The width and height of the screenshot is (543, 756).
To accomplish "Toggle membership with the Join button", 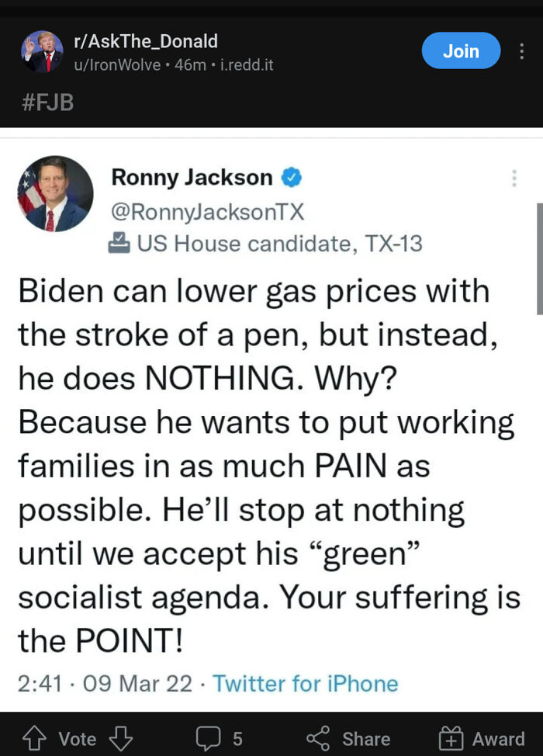I will point(461,50).
